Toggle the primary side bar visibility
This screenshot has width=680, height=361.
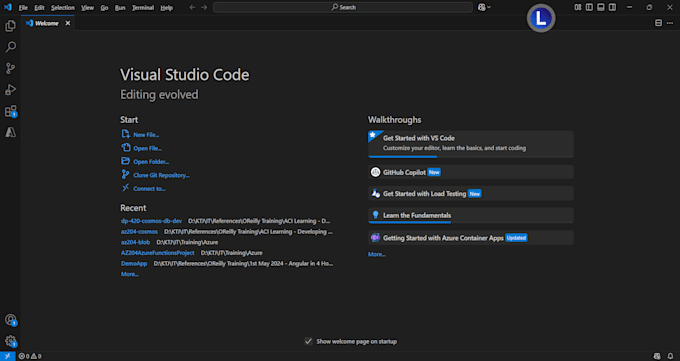point(589,7)
